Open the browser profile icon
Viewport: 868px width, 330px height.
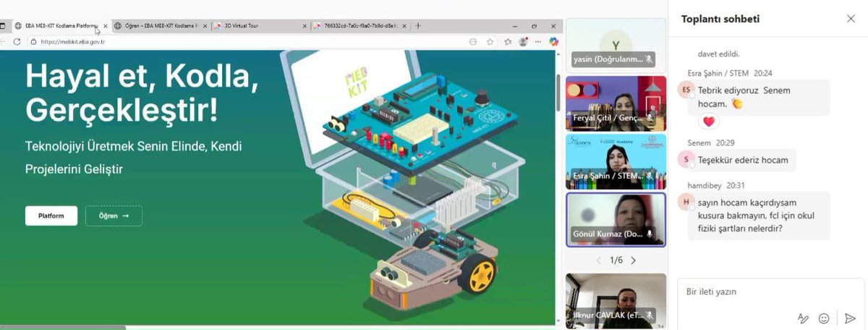coord(523,42)
